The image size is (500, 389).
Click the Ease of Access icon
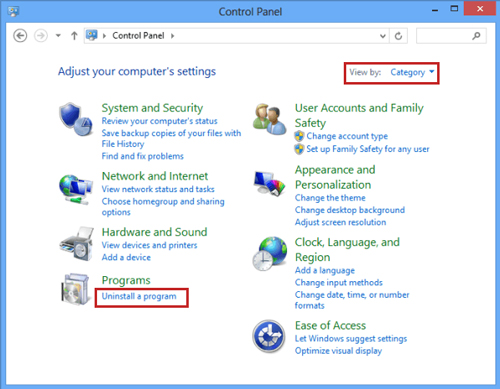269,336
